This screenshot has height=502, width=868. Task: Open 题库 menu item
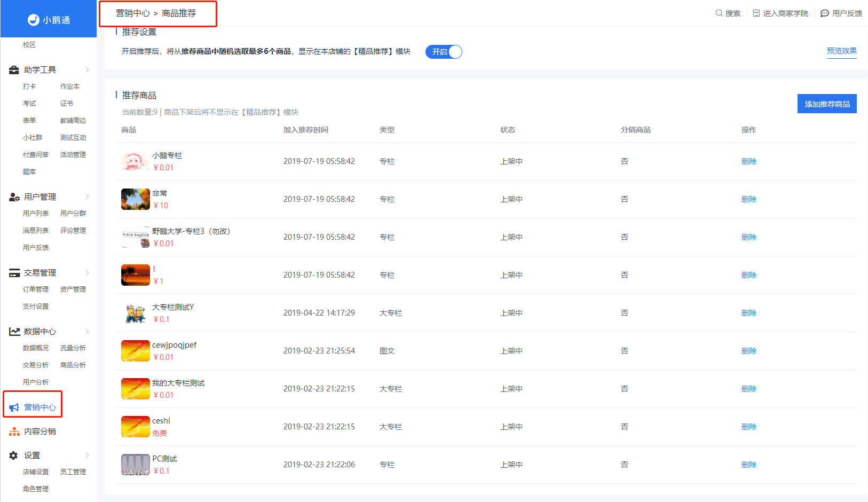pyautogui.click(x=29, y=172)
